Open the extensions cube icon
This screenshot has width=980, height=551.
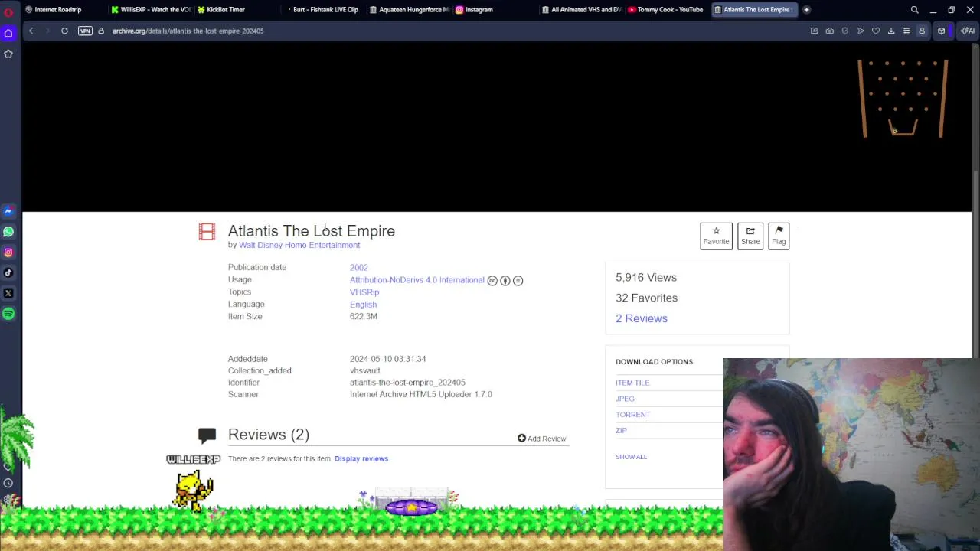pyautogui.click(x=942, y=31)
